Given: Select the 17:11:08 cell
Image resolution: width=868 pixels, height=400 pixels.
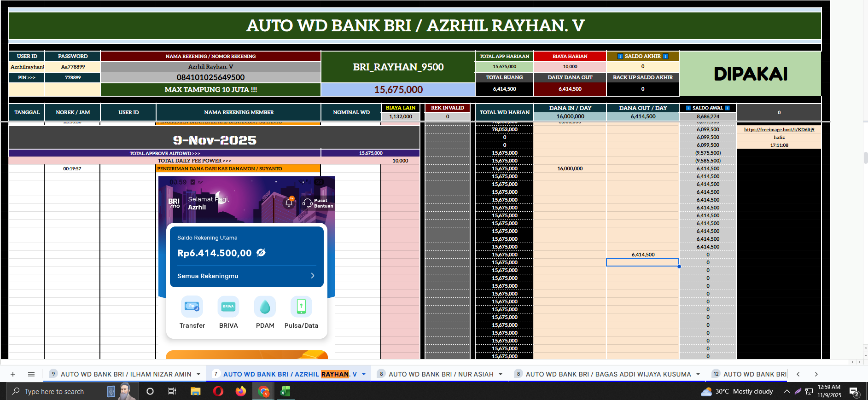Looking at the screenshot, I should pos(779,145).
